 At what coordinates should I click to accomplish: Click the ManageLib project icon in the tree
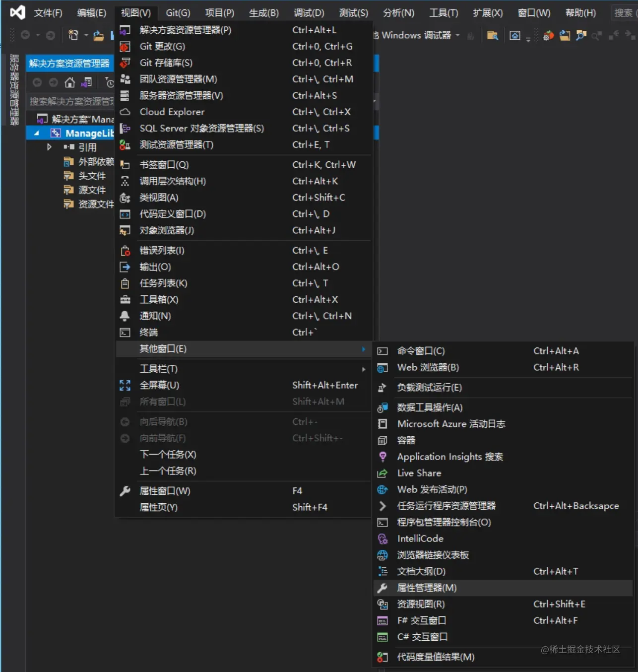(56, 133)
